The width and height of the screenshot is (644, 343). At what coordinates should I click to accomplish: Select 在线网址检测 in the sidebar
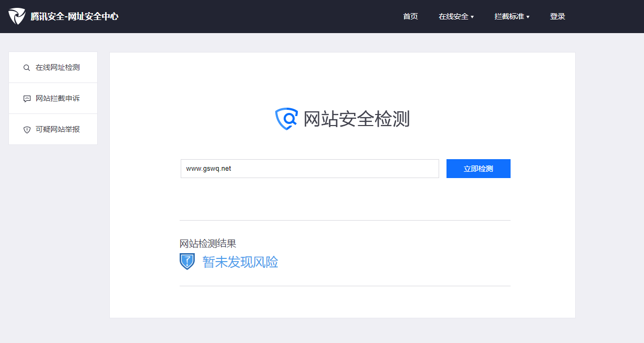(53, 67)
